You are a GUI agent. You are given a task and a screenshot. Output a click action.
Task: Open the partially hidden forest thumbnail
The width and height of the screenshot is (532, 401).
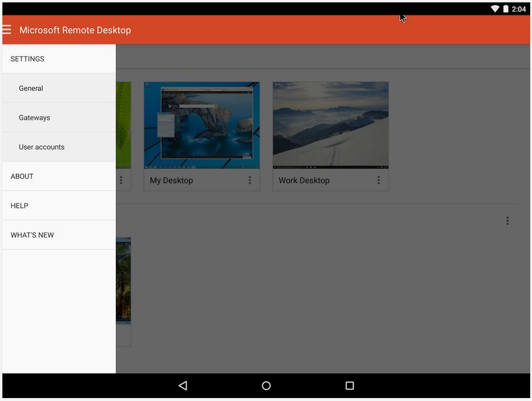[x=123, y=280]
